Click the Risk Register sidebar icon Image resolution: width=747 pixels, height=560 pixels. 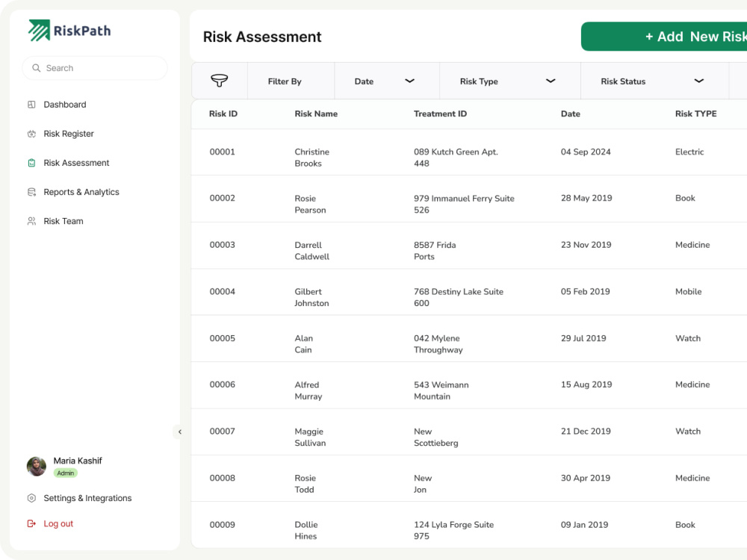coord(31,134)
